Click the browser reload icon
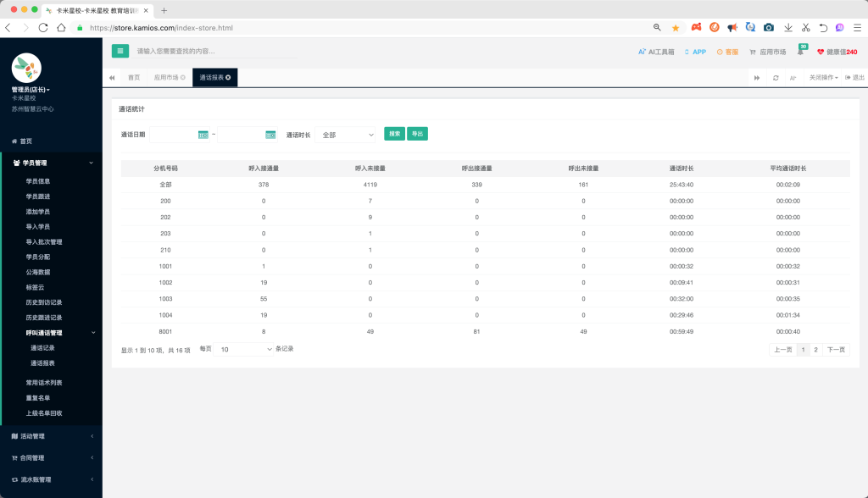Viewport: 868px width, 498px height. (x=43, y=28)
